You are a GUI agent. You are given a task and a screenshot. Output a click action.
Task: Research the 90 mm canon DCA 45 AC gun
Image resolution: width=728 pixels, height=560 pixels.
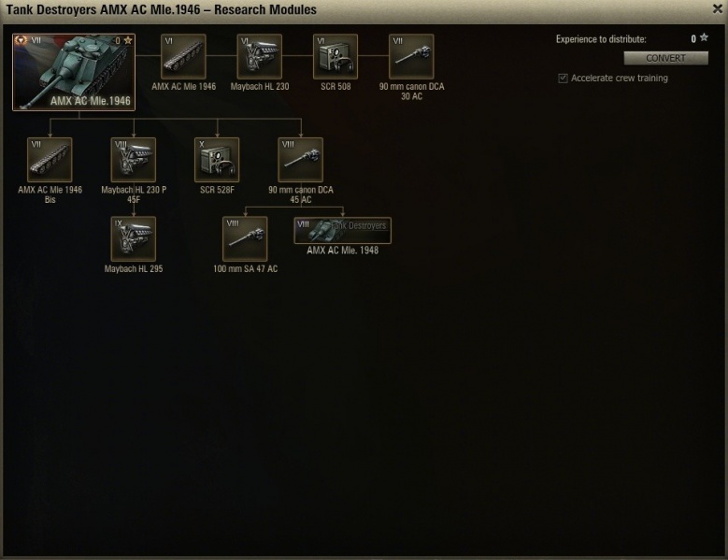[x=300, y=160]
